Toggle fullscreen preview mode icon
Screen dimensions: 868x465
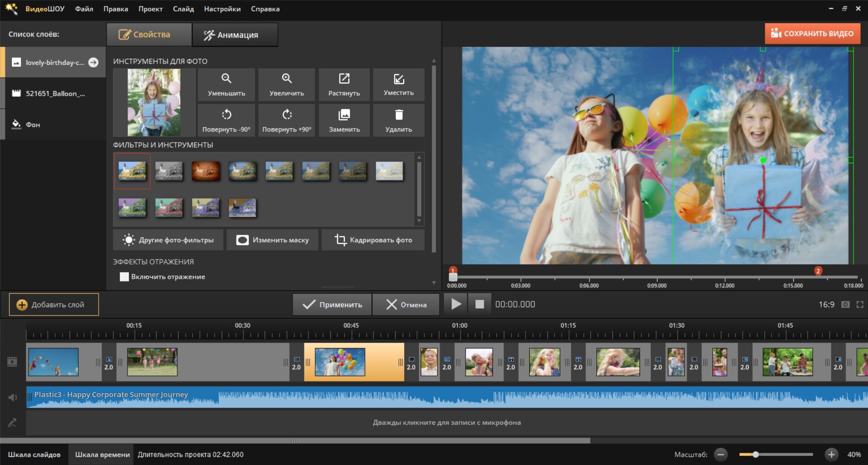[860, 305]
